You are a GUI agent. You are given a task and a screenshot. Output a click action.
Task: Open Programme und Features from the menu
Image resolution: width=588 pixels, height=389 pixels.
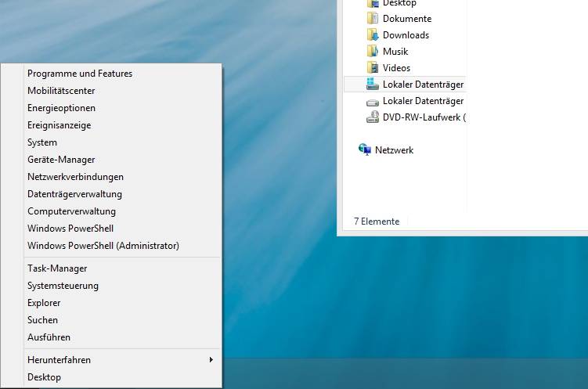pos(123,74)
